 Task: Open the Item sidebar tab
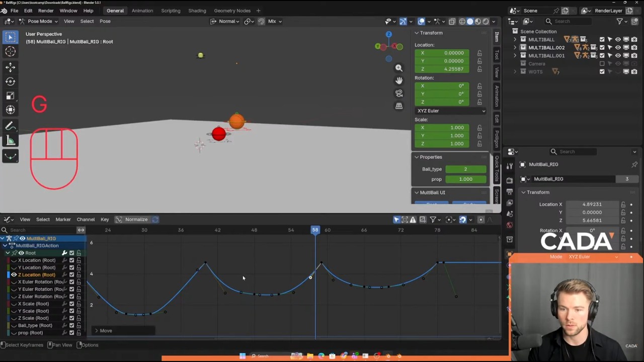point(497,37)
